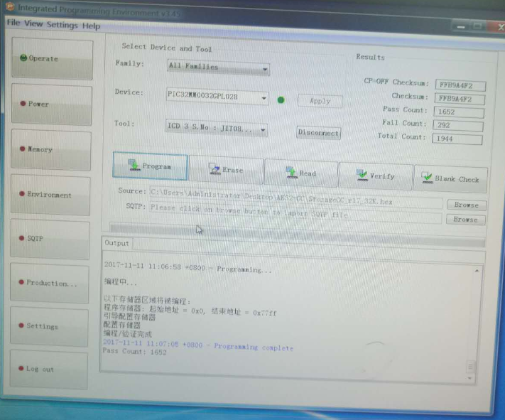Click the Log out sidebar button
This screenshot has height=420, width=505.
(x=48, y=369)
